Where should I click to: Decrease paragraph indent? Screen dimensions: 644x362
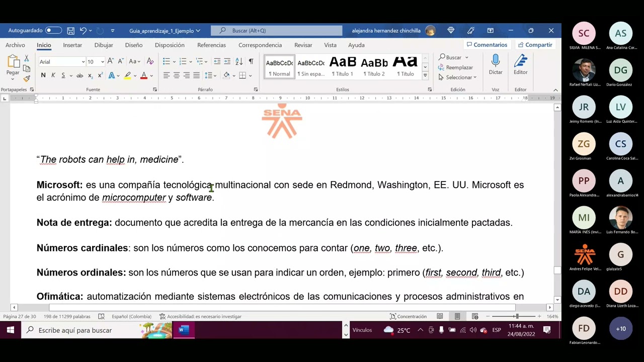pyautogui.click(x=217, y=61)
